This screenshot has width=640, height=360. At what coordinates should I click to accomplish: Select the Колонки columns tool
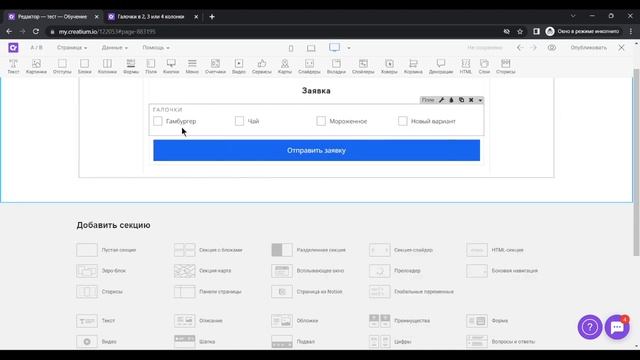pyautogui.click(x=107, y=67)
